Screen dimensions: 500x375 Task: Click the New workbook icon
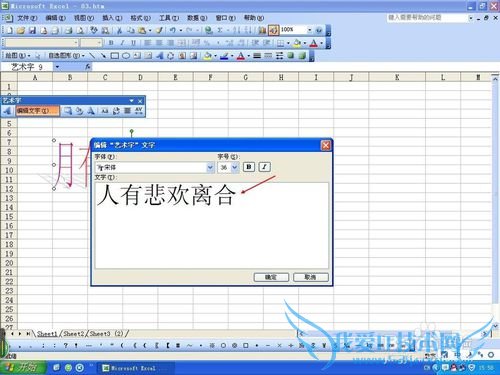pos(10,31)
